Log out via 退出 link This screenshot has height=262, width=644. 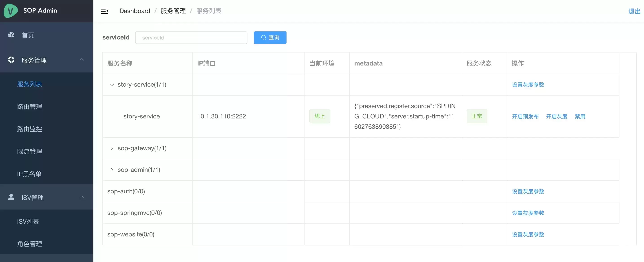[634, 11]
